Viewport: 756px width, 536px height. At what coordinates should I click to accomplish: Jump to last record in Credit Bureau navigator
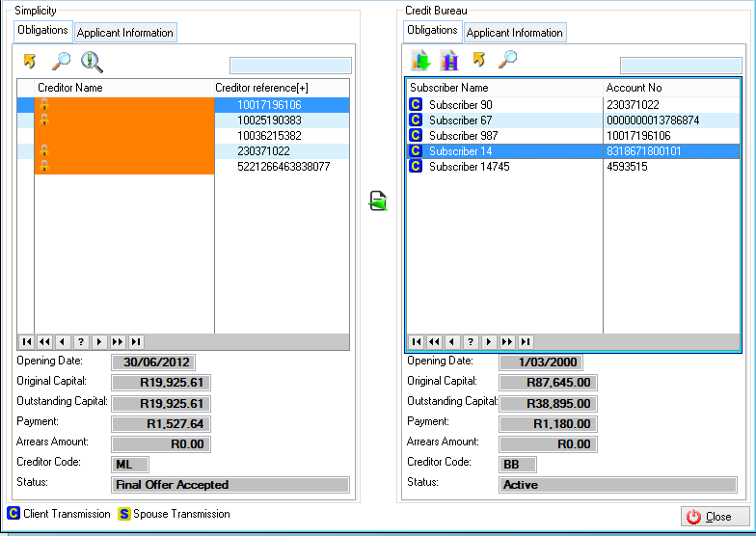[526, 341]
